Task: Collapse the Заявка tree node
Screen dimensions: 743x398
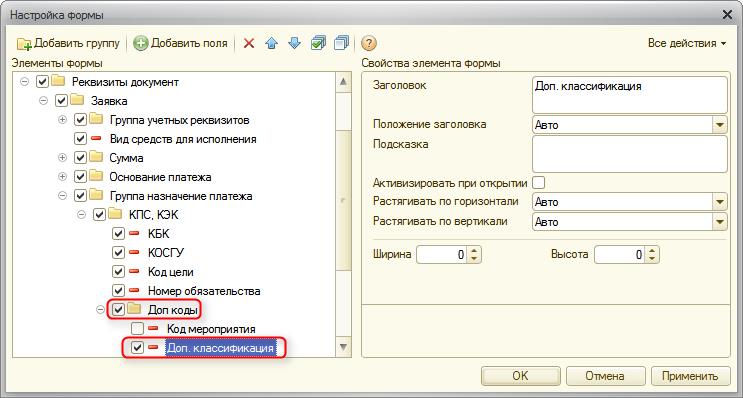Action: point(44,101)
